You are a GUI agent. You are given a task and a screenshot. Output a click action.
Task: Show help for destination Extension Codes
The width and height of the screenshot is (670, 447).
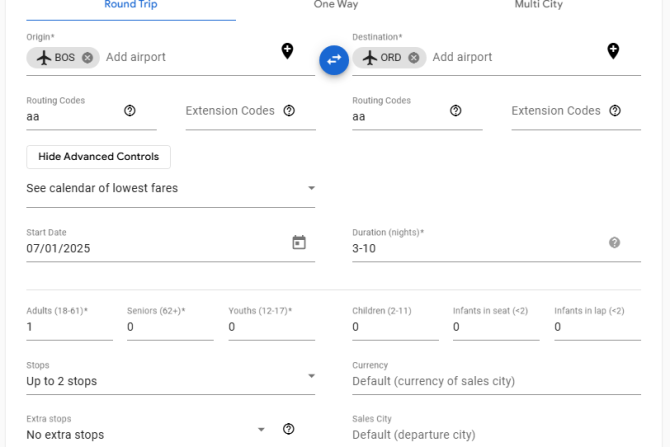[x=614, y=111]
